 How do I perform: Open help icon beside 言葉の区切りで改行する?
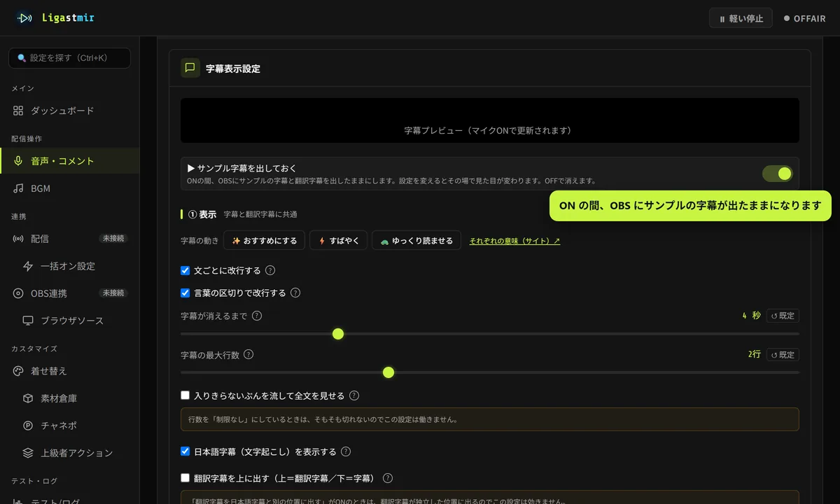pos(295,293)
